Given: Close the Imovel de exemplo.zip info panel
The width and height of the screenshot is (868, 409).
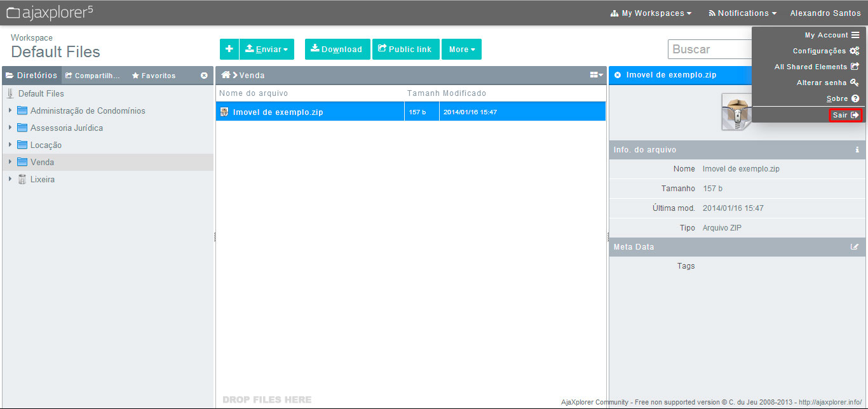Looking at the screenshot, I should click(x=618, y=75).
